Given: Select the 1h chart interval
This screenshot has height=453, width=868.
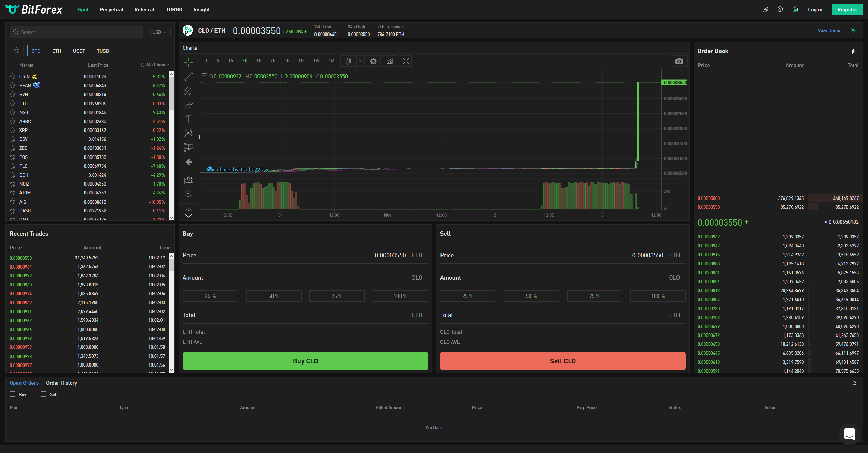Looking at the screenshot, I should click(x=259, y=61).
